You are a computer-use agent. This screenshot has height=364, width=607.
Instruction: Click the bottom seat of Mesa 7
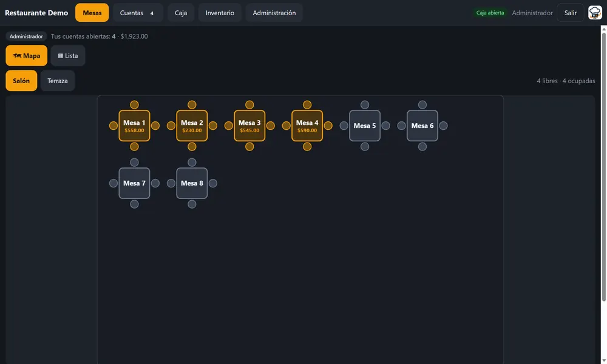pyautogui.click(x=134, y=204)
